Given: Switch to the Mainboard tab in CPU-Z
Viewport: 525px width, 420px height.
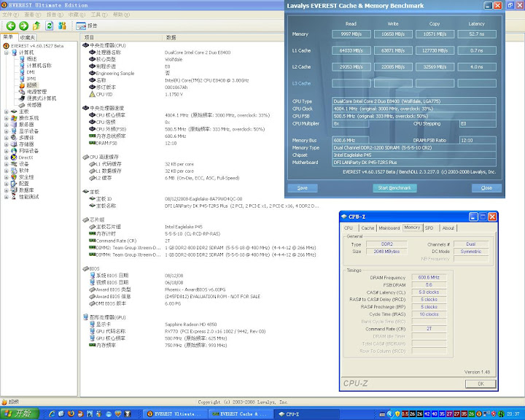Looking at the screenshot, I should pos(389,228).
